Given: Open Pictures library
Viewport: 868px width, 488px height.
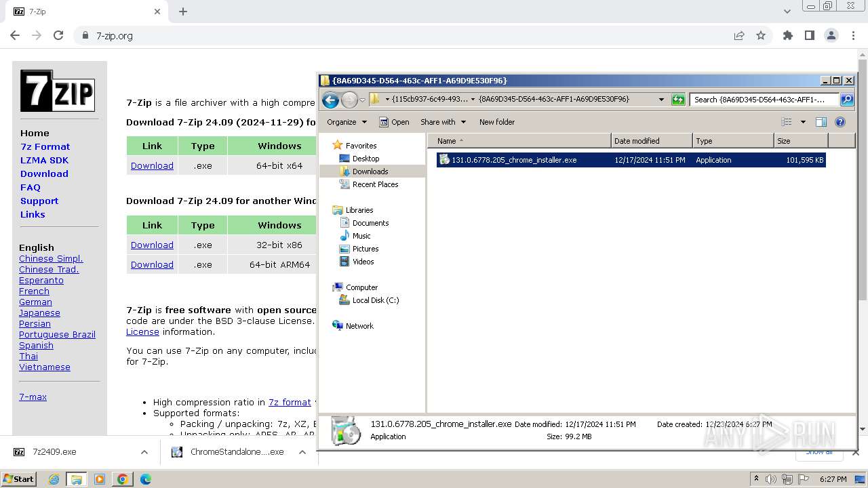Looking at the screenshot, I should click(x=366, y=249).
